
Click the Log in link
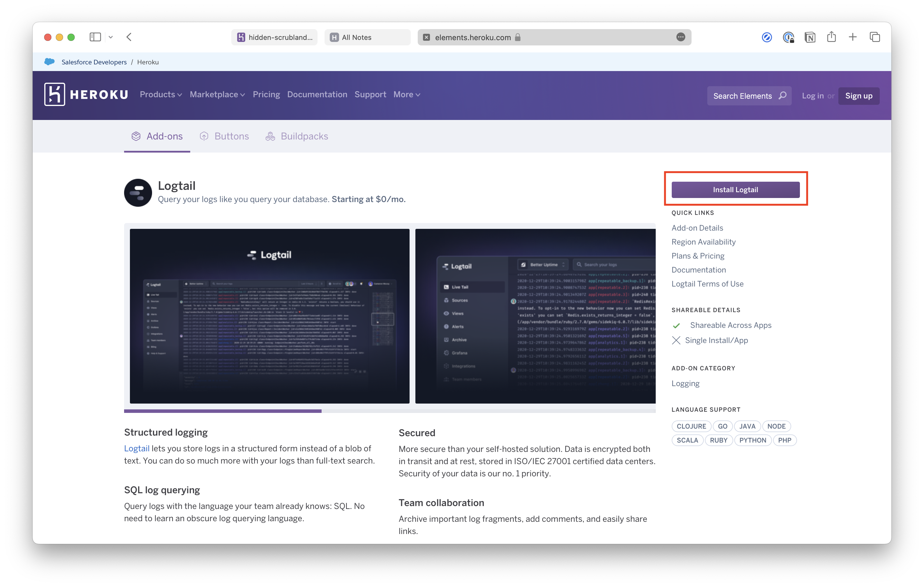click(x=812, y=96)
